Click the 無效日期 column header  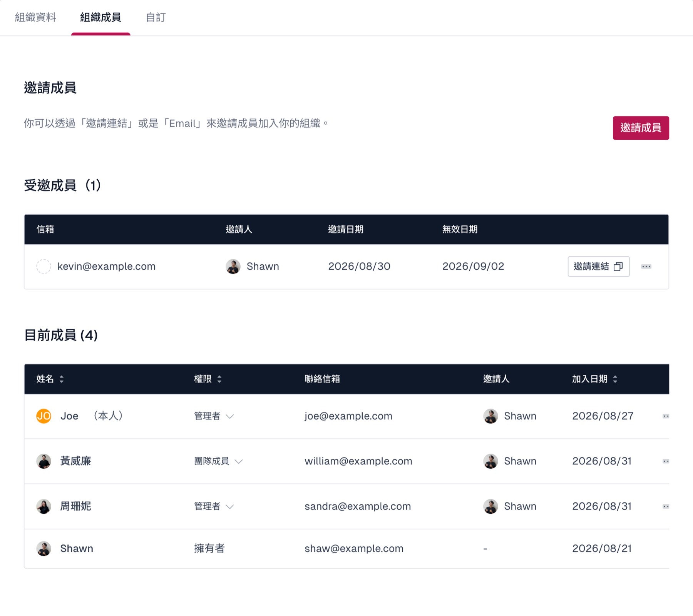coord(460,229)
